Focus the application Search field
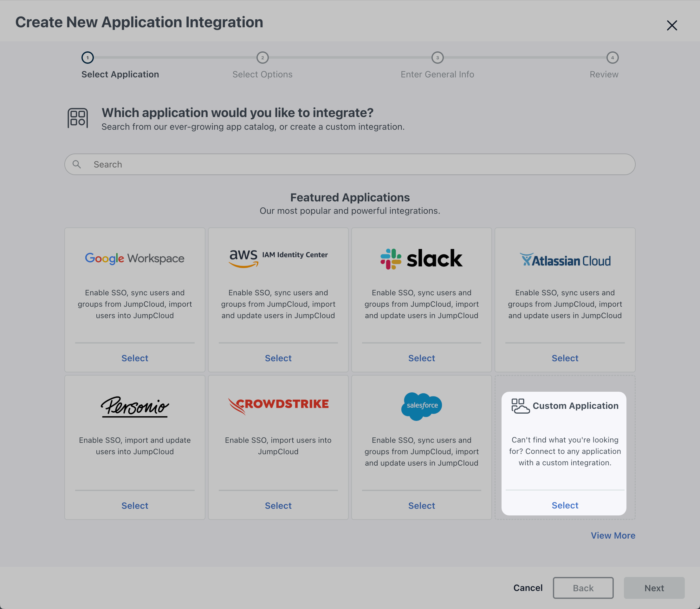 pos(350,165)
